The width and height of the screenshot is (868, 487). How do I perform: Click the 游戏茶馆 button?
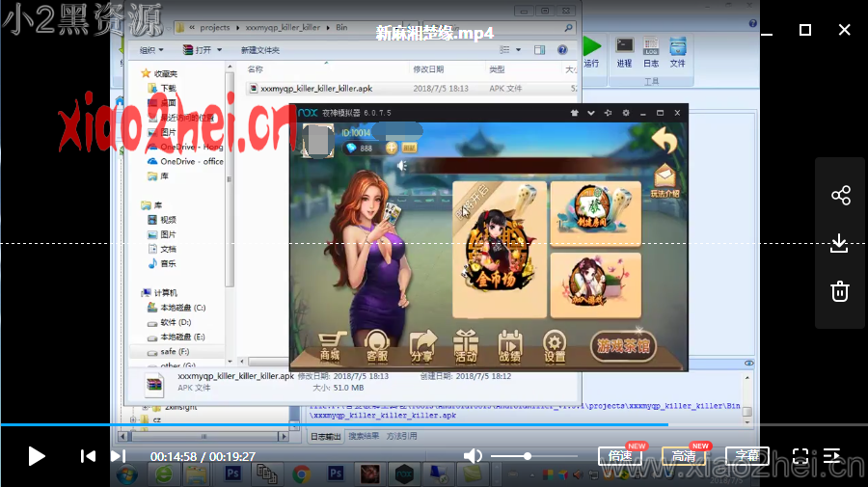[x=623, y=346]
